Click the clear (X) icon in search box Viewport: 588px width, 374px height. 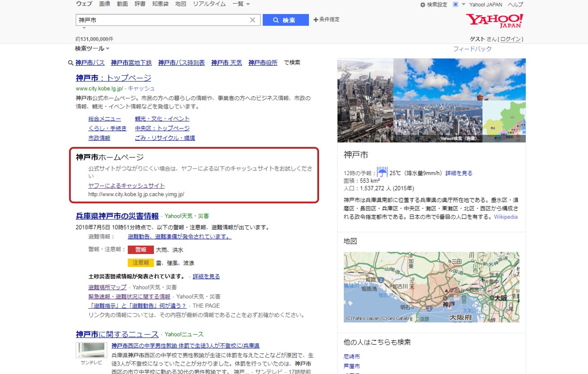[x=252, y=20]
